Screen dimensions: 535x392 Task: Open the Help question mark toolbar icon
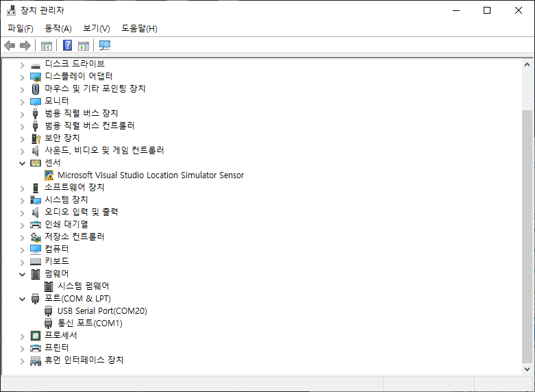[x=68, y=45]
